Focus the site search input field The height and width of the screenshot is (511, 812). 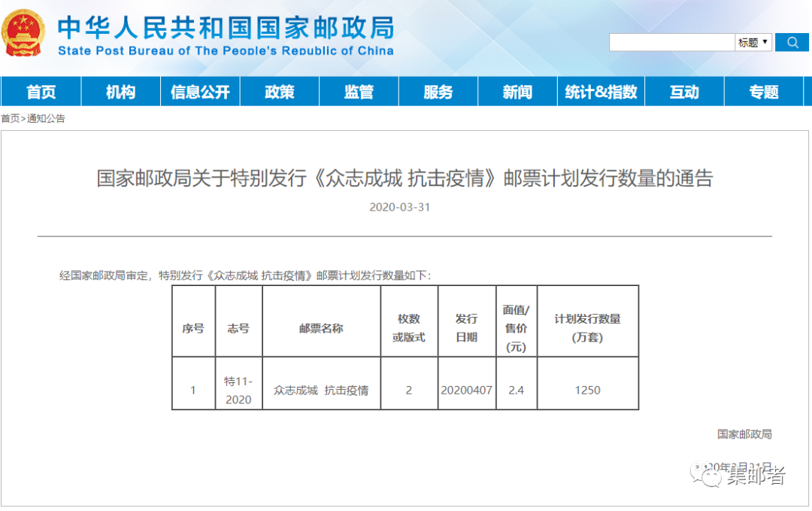(671, 42)
